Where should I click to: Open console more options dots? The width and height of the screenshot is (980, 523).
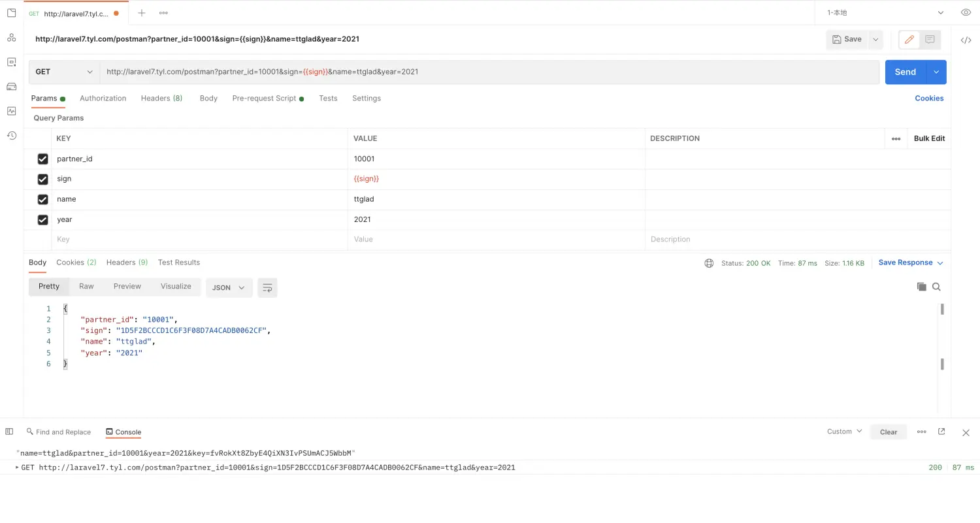922,432
